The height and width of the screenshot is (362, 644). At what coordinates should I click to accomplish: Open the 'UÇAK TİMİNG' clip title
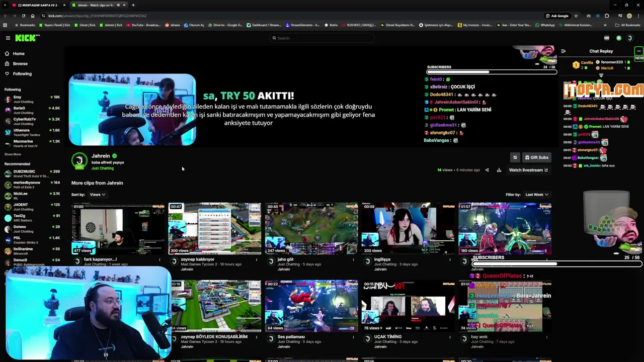pyautogui.click(x=388, y=336)
